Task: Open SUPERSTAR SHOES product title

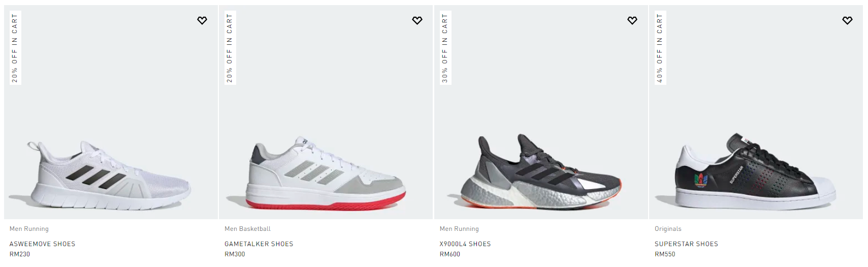Action: point(686,244)
